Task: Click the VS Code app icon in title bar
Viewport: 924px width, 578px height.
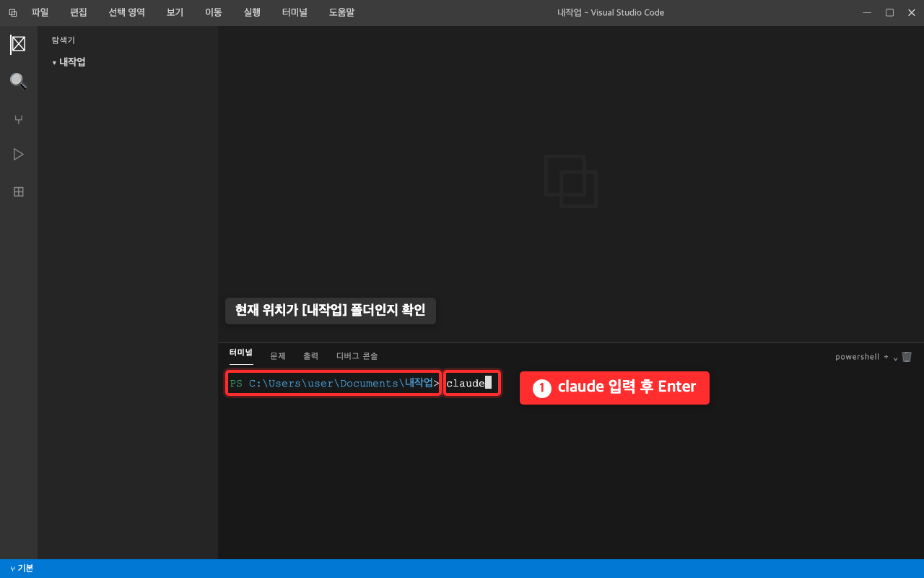Action: click(x=13, y=13)
